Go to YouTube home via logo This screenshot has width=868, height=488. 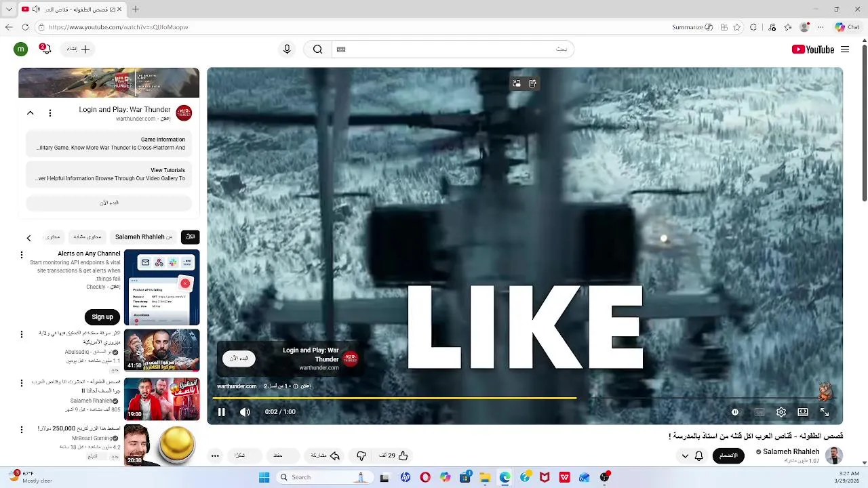tap(812, 49)
